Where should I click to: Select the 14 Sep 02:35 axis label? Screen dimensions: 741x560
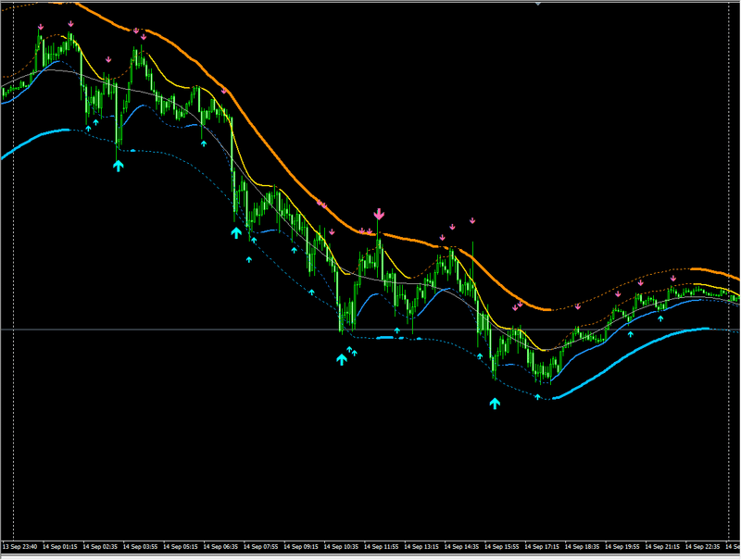pyautogui.click(x=100, y=547)
